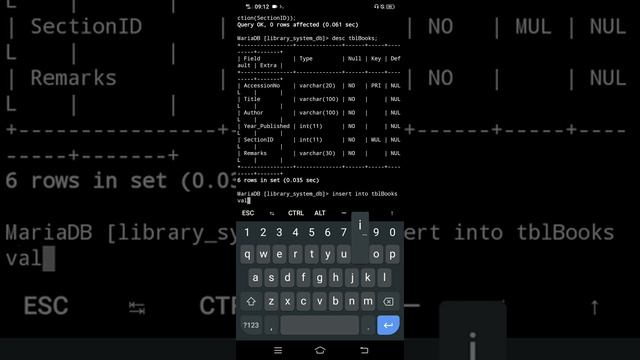Tap the backspace delete key
This screenshot has width=640, height=360.
(388, 302)
